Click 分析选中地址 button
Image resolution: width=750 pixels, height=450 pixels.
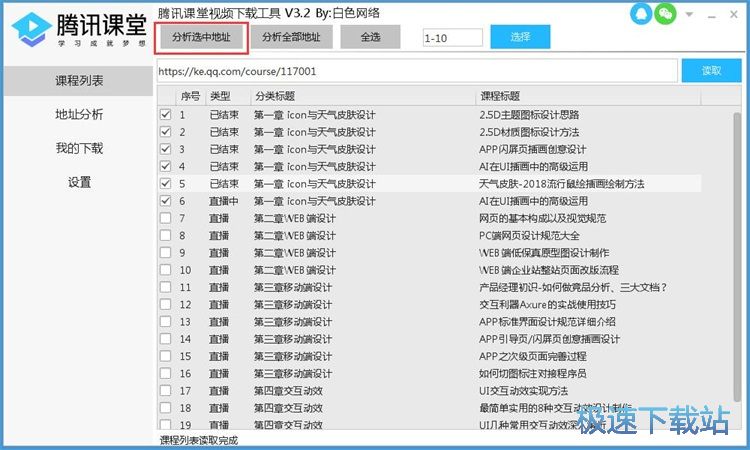tap(201, 37)
